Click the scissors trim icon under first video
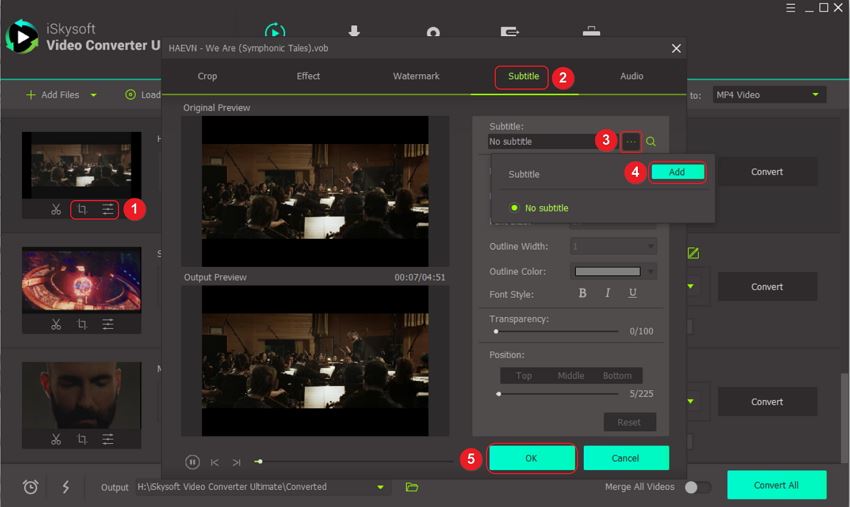The width and height of the screenshot is (850, 507). (x=57, y=210)
